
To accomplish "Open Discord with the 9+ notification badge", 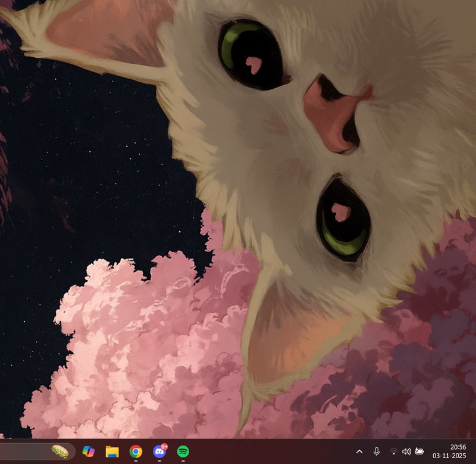I will [x=160, y=451].
